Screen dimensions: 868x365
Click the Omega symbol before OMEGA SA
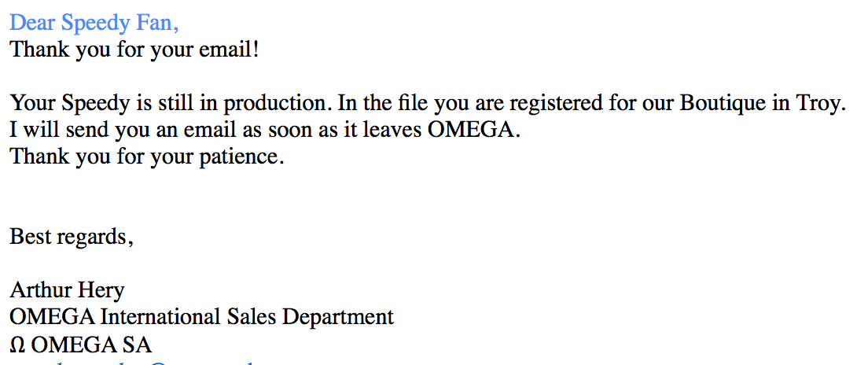17,345
